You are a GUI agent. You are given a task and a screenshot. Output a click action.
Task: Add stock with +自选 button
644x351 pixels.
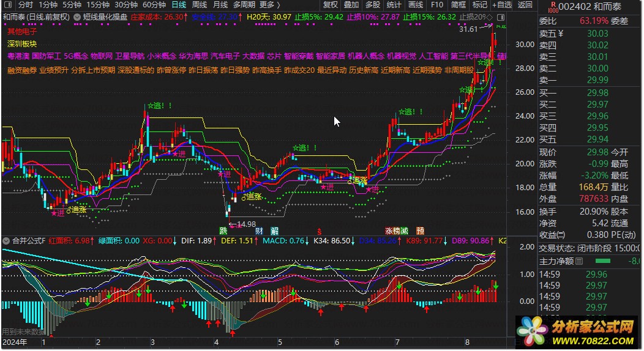click(x=502, y=5)
